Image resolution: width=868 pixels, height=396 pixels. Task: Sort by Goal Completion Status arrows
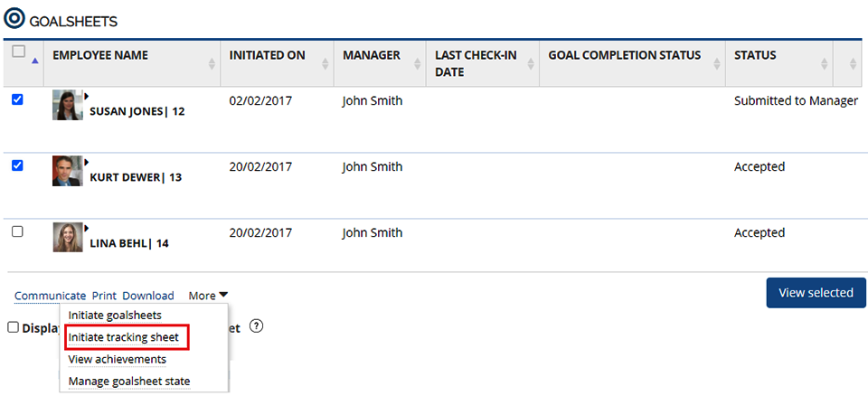click(717, 64)
